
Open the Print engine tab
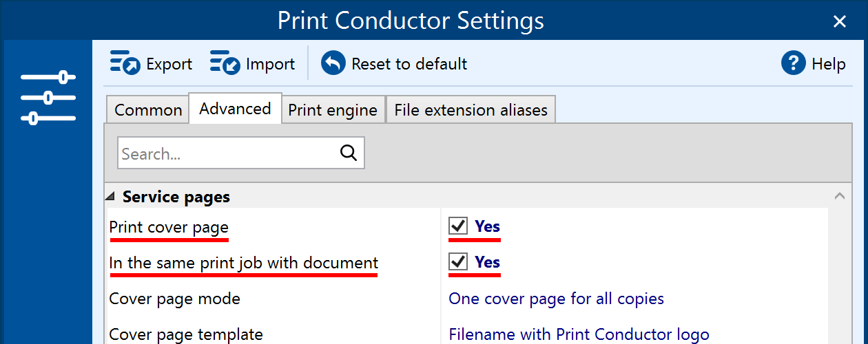coord(333,110)
